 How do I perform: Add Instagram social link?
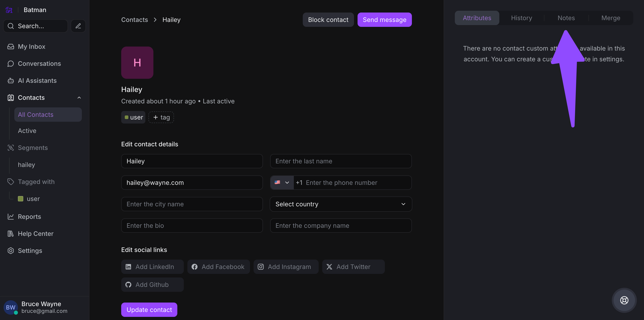pos(286,267)
